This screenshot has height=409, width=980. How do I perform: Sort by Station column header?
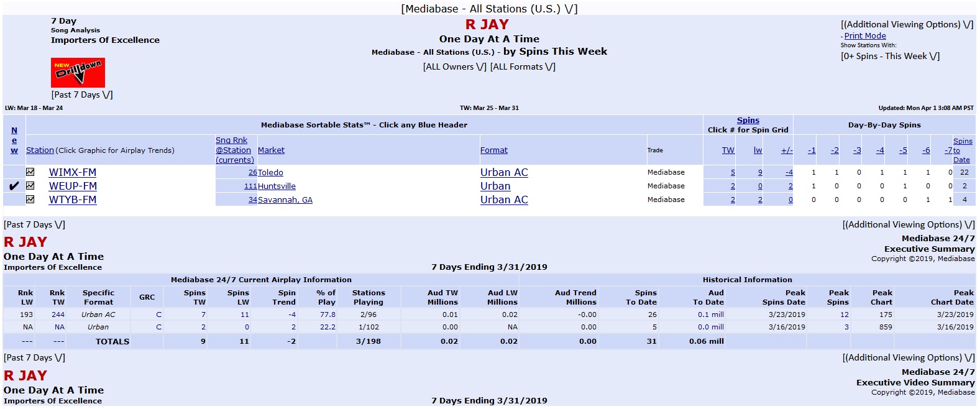[40, 150]
